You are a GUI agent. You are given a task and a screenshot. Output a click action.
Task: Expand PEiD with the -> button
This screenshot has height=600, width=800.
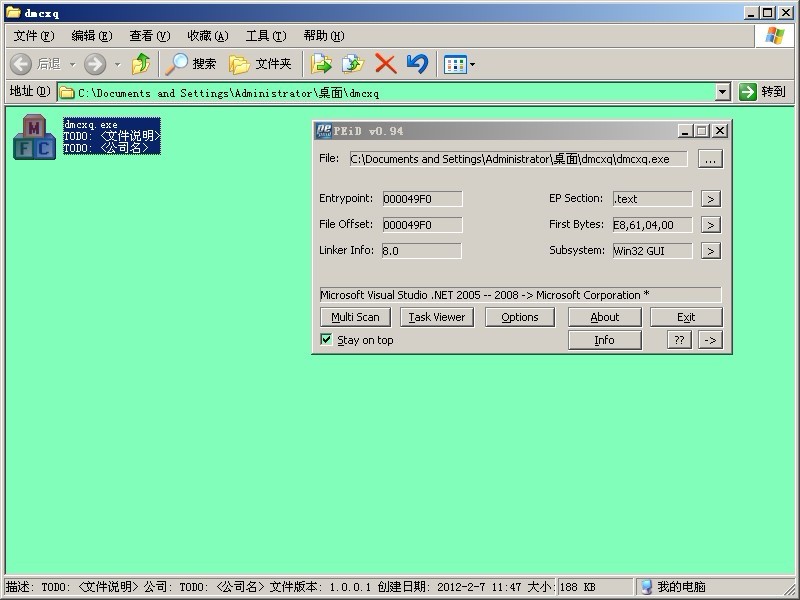pyautogui.click(x=710, y=340)
